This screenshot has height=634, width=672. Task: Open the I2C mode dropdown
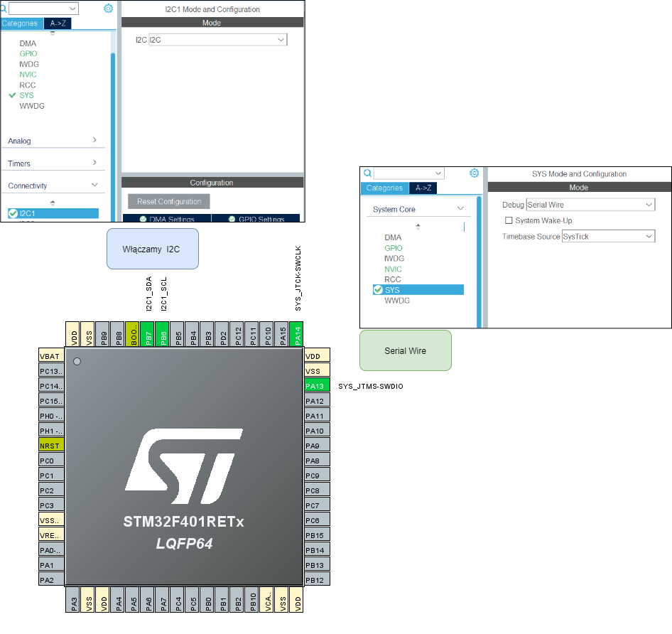pos(217,40)
